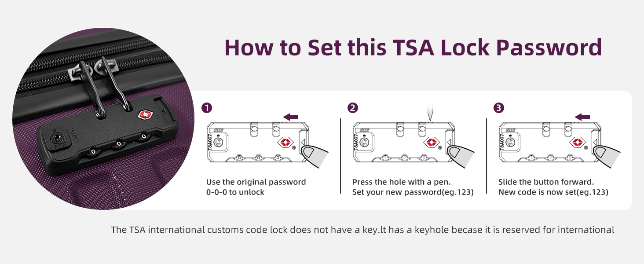
Task: Click the red TSA diamond logo in step 1
Action: tap(284, 143)
